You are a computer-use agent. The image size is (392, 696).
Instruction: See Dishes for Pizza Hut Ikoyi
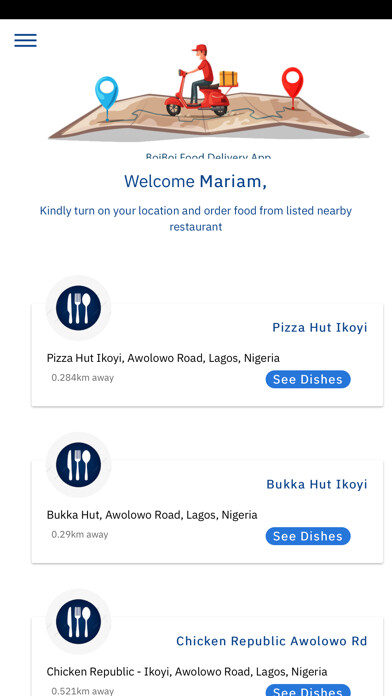(x=308, y=380)
